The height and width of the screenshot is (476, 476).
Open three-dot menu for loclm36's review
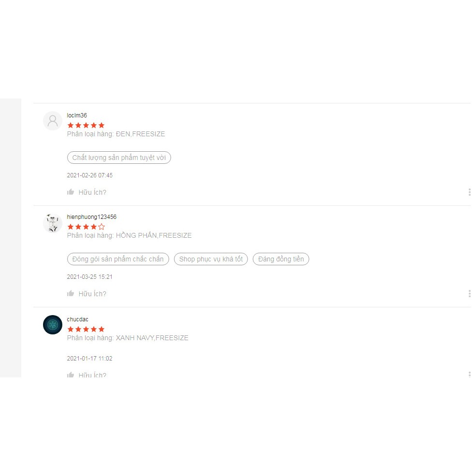click(x=469, y=192)
